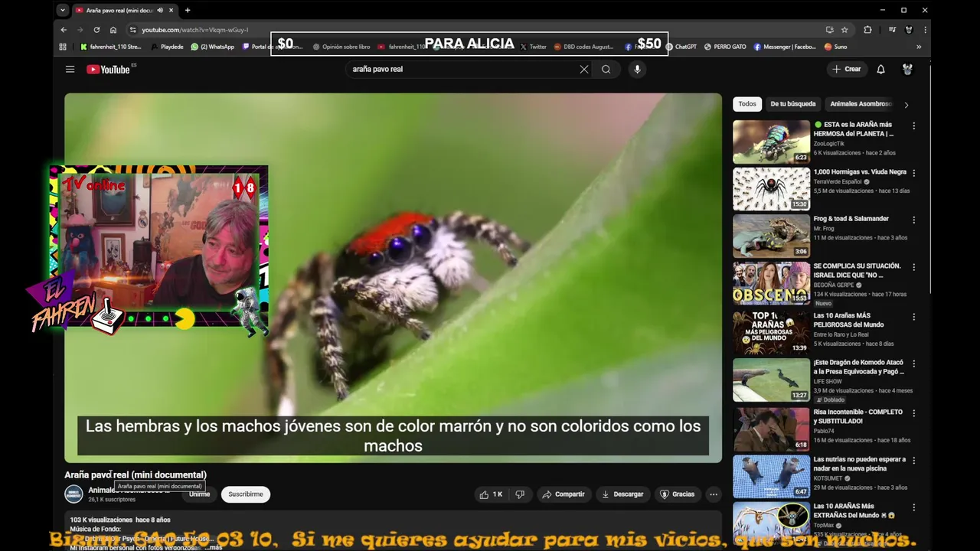Select the Todos filter chip
The height and width of the screenshot is (551, 980).
click(747, 104)
